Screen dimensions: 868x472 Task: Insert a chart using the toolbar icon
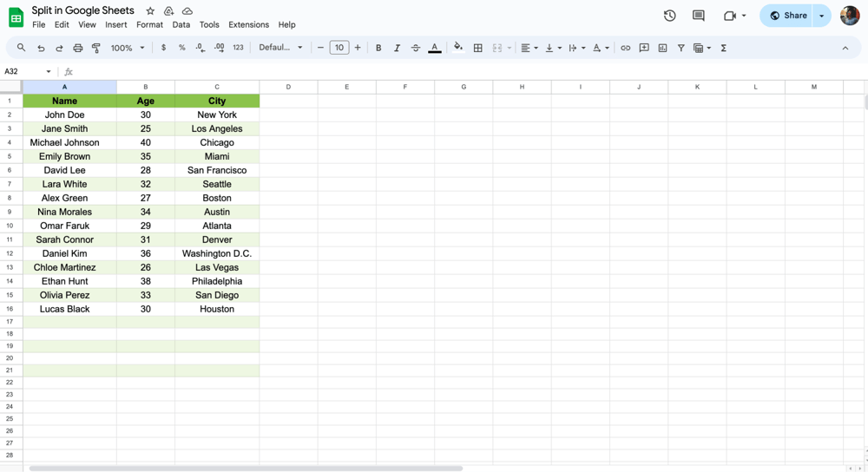(662, 49)
